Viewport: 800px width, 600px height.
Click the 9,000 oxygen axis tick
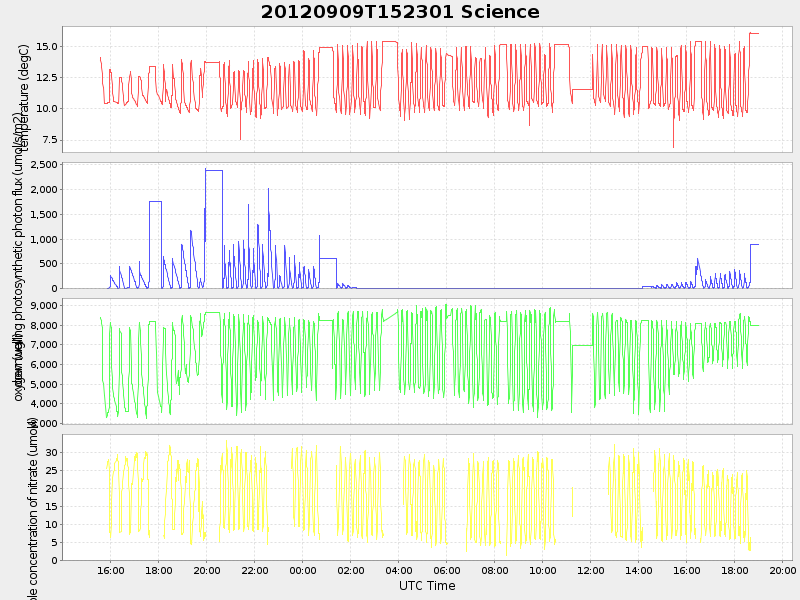point(44,305)
